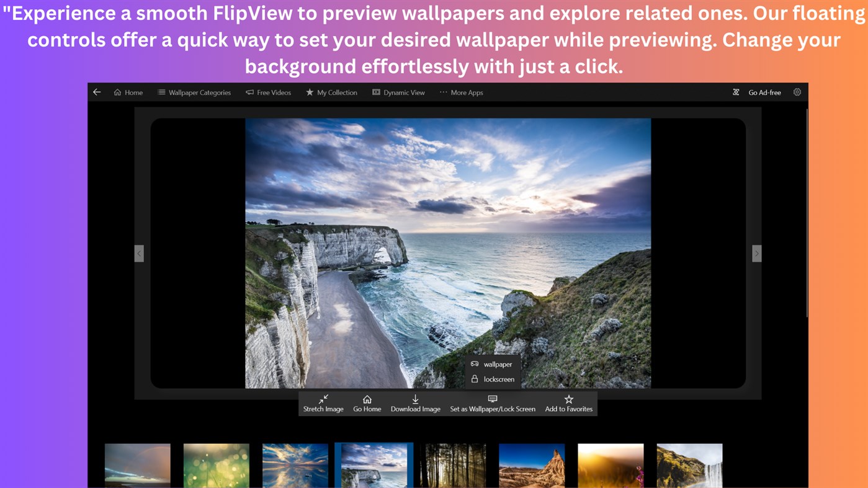Click the Go Ad-free icon
The height and width of the screenshot is (488, 868).
pos(736,92)
